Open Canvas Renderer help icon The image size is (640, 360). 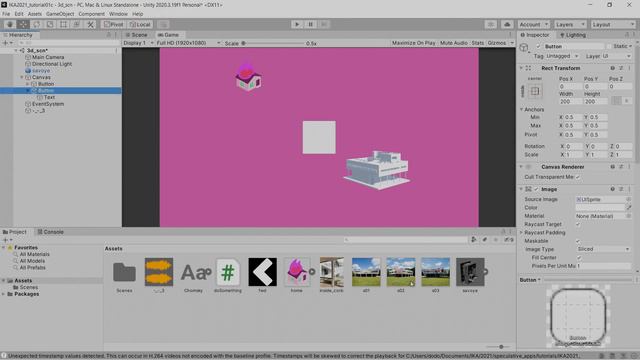point(612,167)
